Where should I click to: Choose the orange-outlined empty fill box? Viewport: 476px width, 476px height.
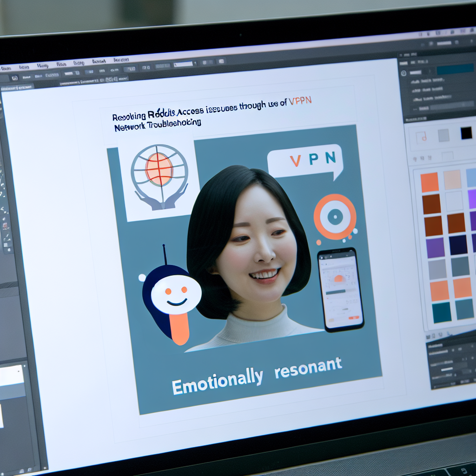point(422,137)
